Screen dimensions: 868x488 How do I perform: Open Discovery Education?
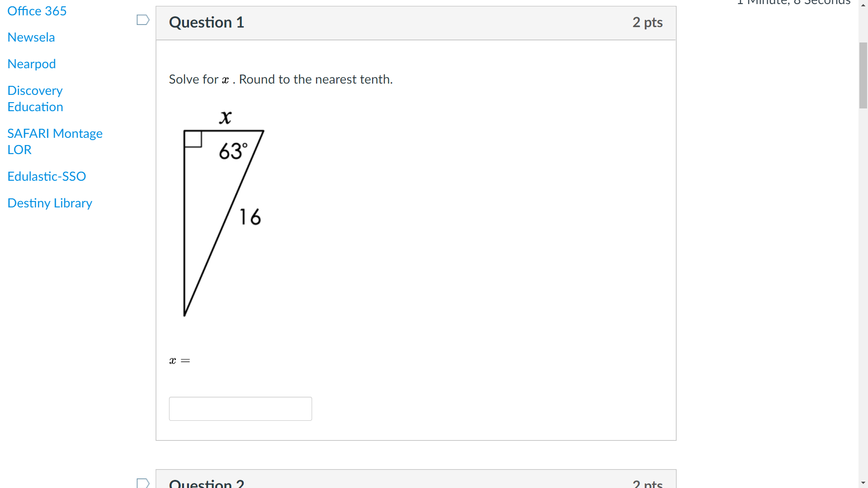(35, 99)
